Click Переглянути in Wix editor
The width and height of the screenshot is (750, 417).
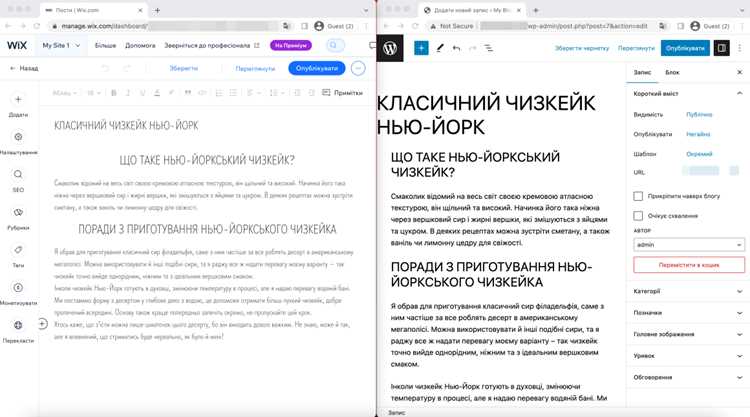[x=255, y=68]
